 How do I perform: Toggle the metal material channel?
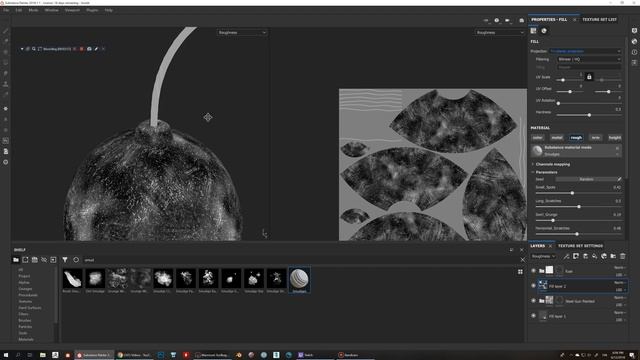tap(557, 138)
